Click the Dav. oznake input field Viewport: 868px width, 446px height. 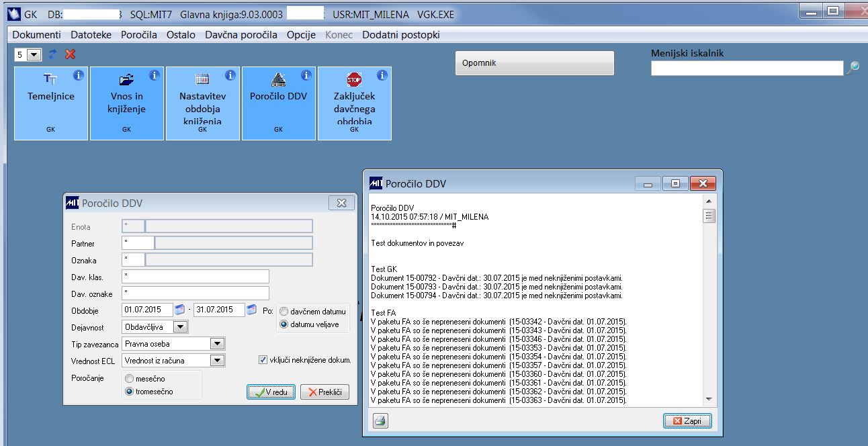(x=196, y=294)
